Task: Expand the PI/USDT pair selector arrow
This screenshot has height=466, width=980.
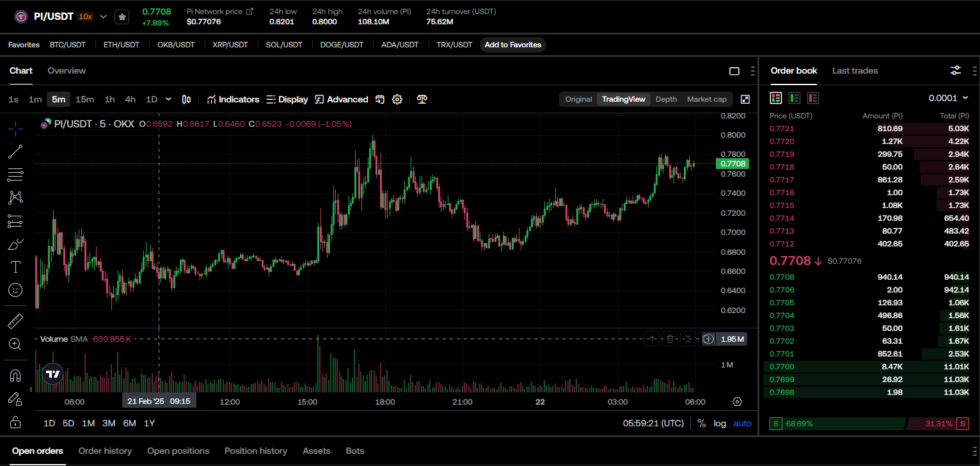Action: (x=104, y=17)
